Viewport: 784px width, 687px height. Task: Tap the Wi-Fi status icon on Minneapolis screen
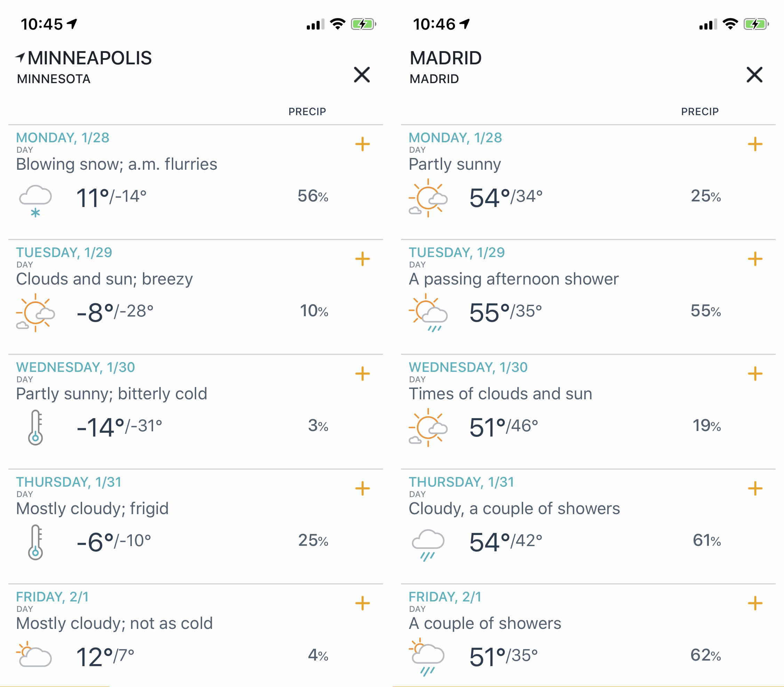pos(337,24)
